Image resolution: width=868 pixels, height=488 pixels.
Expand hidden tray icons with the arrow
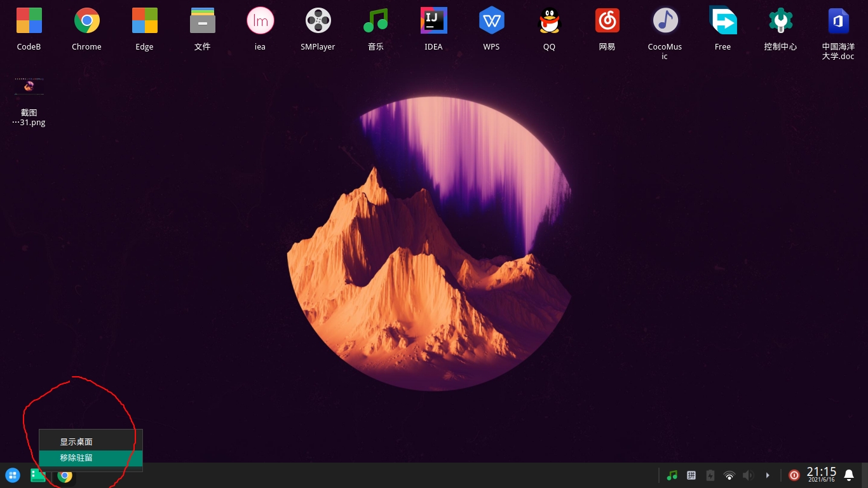(768, 475)
